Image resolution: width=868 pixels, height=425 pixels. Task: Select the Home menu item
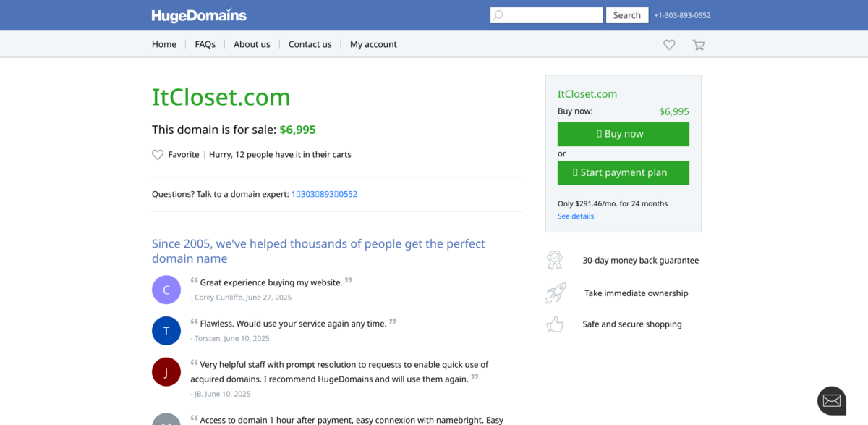[163, 44]
